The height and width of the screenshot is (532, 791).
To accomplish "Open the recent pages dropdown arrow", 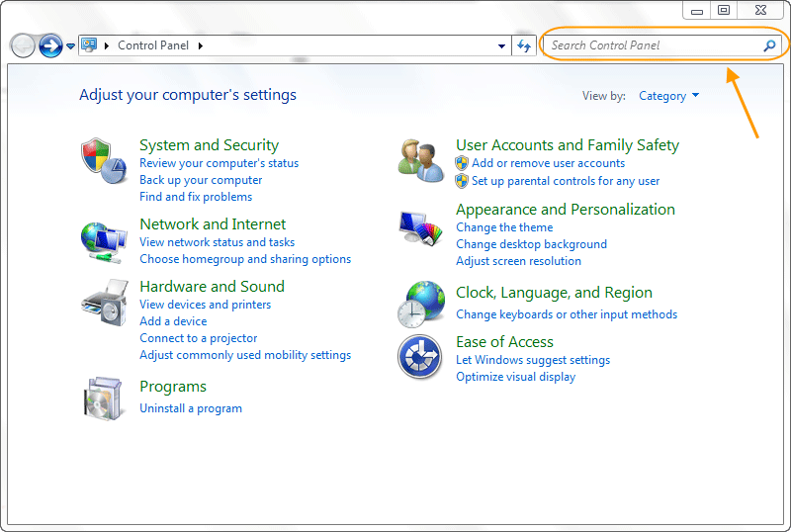I will point(70,45).
